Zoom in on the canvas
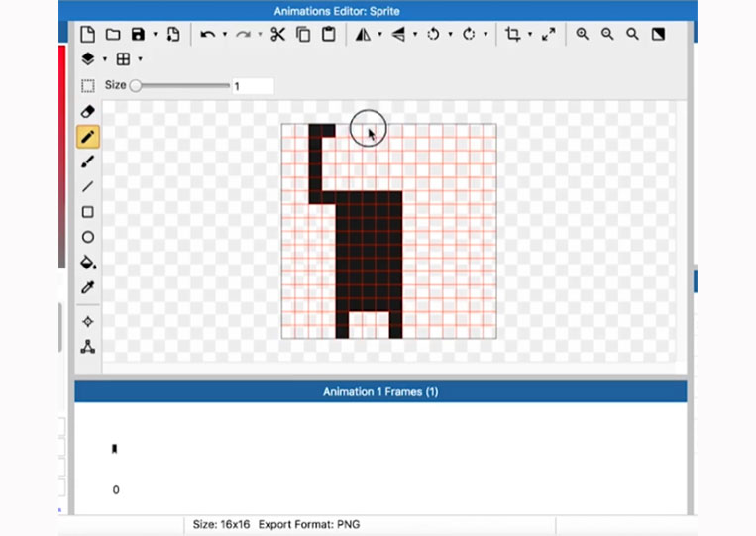 pyautogui.click(x=583, y=35)
